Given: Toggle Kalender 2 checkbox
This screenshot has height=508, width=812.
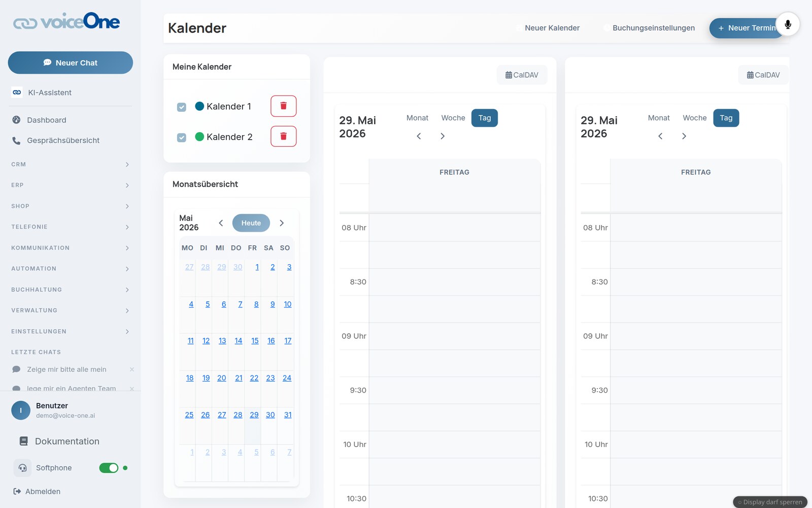Looking at the screenshot, I should [181, 138].
